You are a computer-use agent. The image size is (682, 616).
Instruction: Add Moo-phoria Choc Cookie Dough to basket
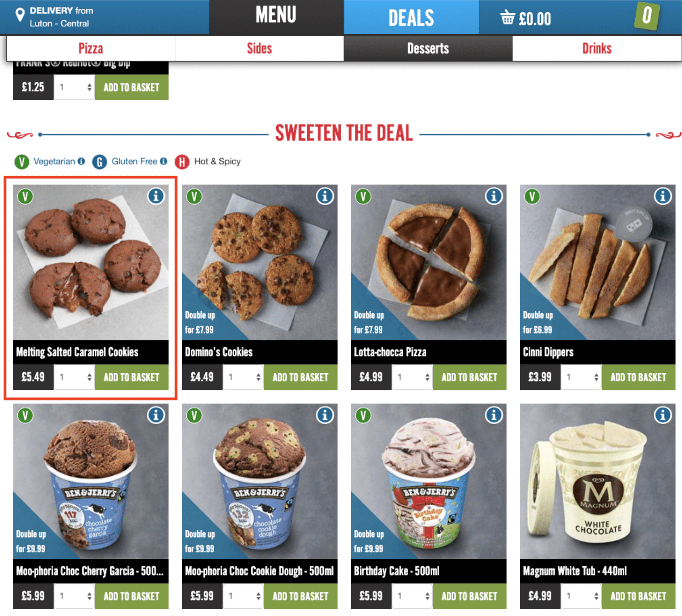pos(300,596)
